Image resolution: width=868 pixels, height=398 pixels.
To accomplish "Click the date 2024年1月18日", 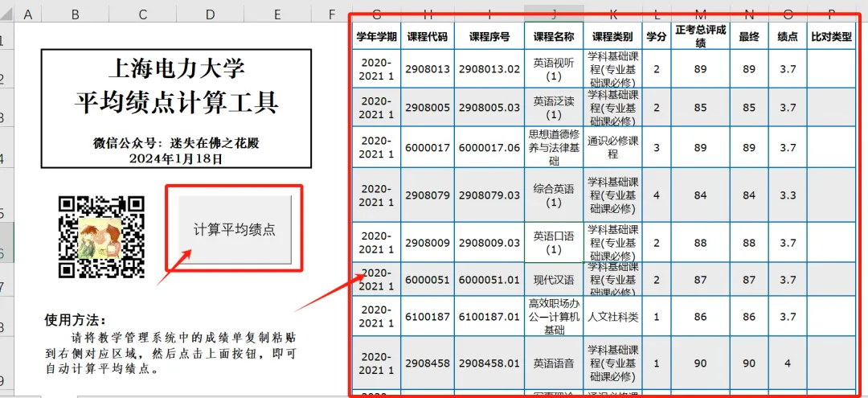I will point(176,159).
